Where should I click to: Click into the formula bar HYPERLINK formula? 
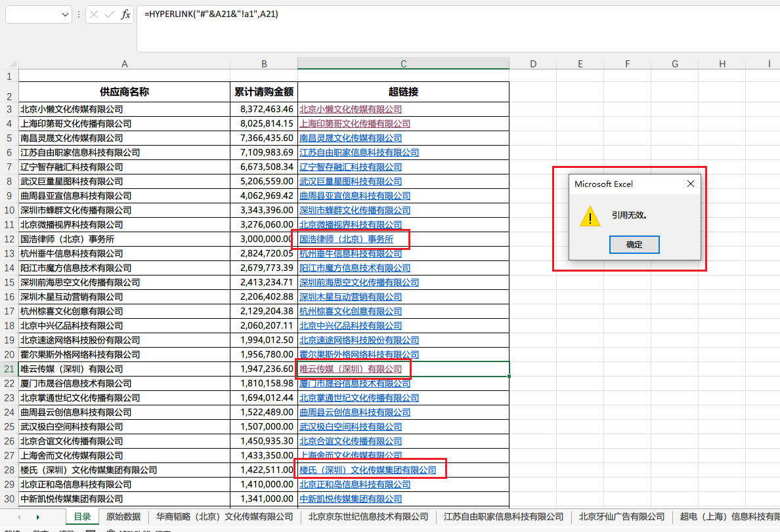[211, 14]
